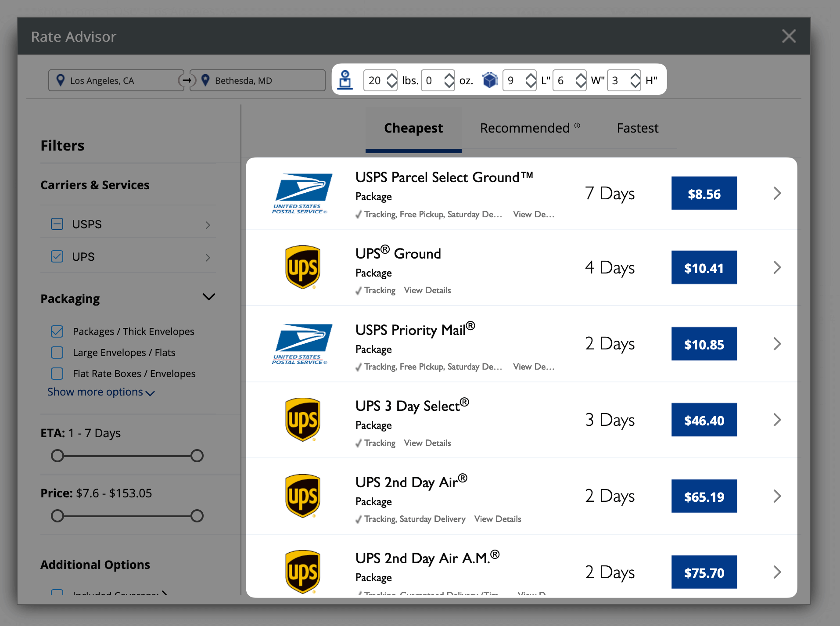
Task: Open USPS Parcel Select Ground row arrow
Action: click(777, 193)
